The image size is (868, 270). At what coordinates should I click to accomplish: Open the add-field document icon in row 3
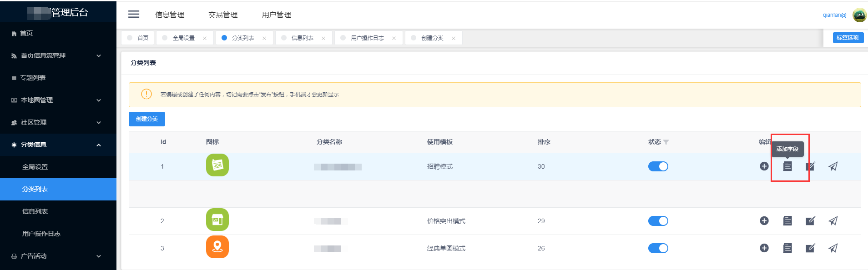point(787,248)
